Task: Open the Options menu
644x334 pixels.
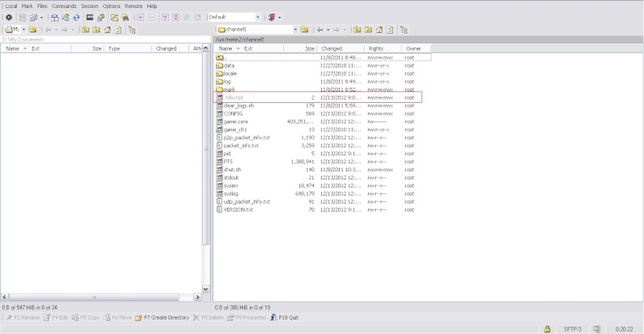Action: [111, 6]
